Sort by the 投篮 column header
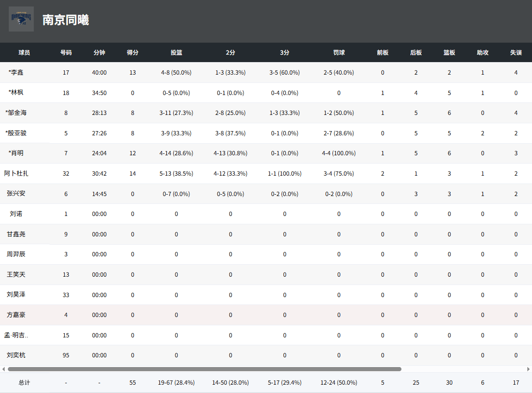Image resolution: width=532 pixels, height=393 pixels. coord(176,52)
